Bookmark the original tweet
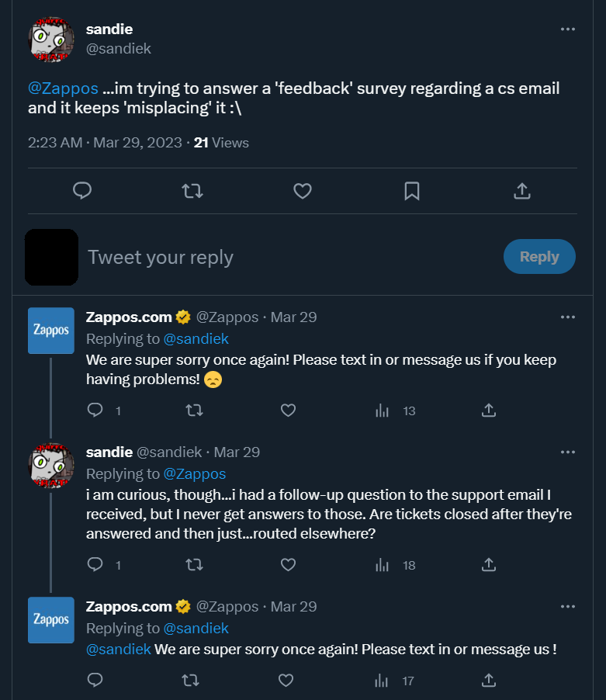Screen dimensions: 606x700 coord(412,191)
